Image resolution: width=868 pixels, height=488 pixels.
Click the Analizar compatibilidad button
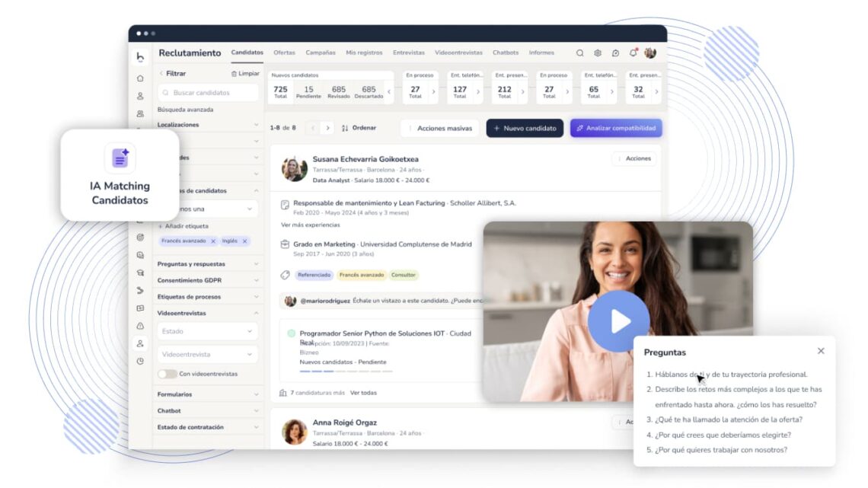pos(616,128)
